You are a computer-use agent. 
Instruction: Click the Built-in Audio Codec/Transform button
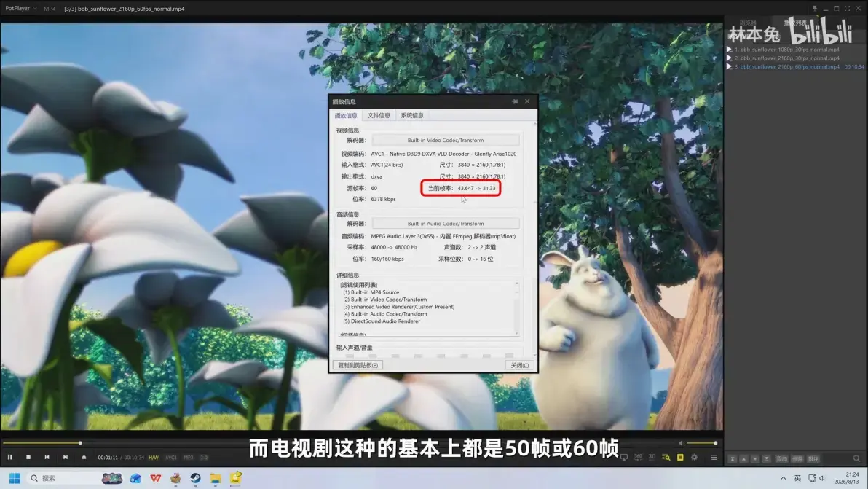coord(446,224)
